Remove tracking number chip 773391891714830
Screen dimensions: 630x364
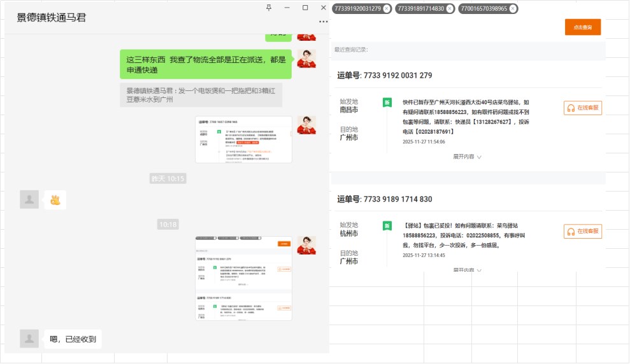point(450,9)
